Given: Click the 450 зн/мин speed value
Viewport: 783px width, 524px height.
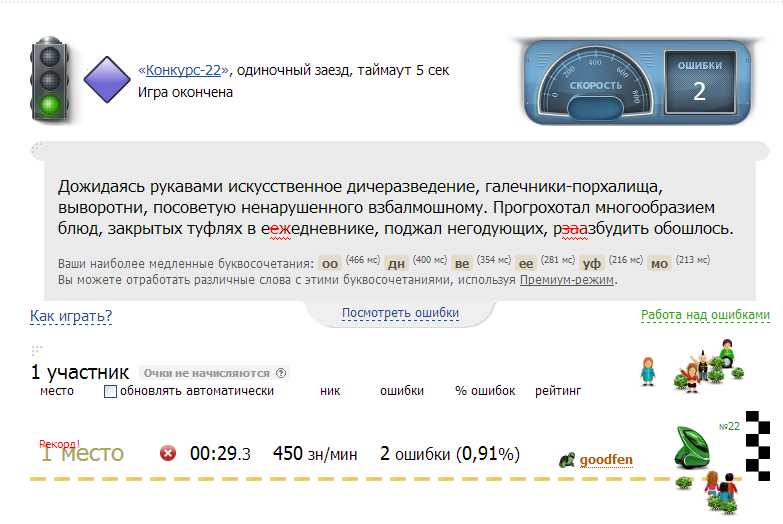Looking at the screenshot, I should coord(315,454).
